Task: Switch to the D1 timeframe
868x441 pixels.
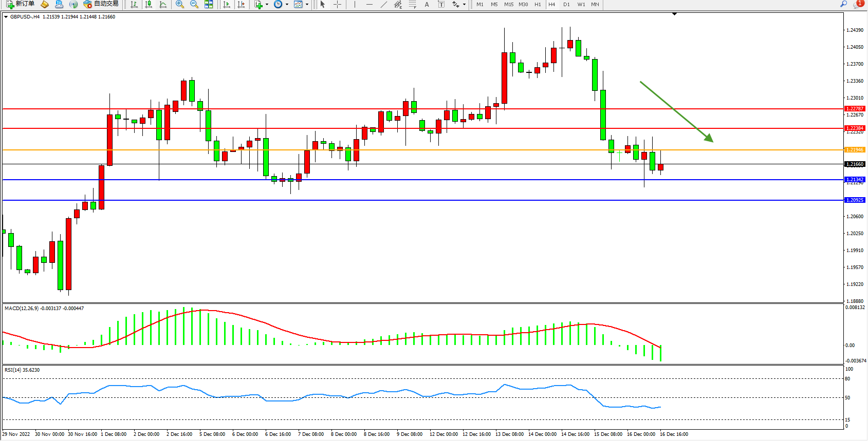Action: [x=566, y=5]
